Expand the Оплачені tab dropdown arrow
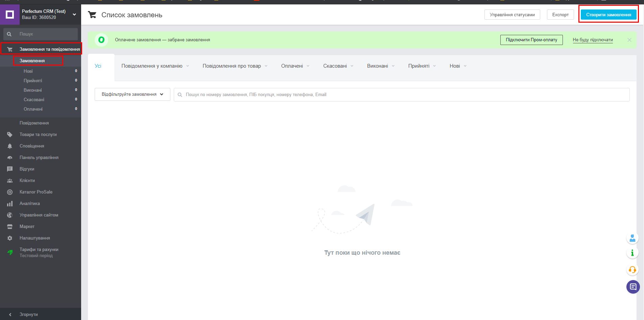Image resolution: width=644 pixels, height=320 pixels. coord(308,66)
